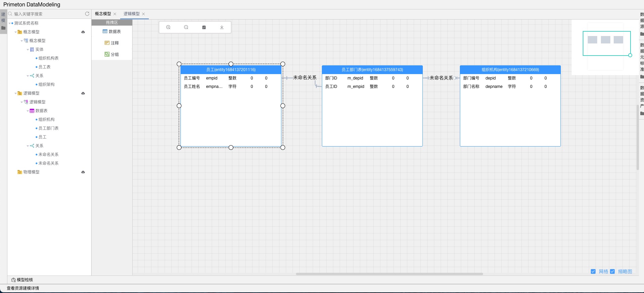Close the 概念模型 tab
This screenshot has width=644, height=293.
(x=115, y=14)
